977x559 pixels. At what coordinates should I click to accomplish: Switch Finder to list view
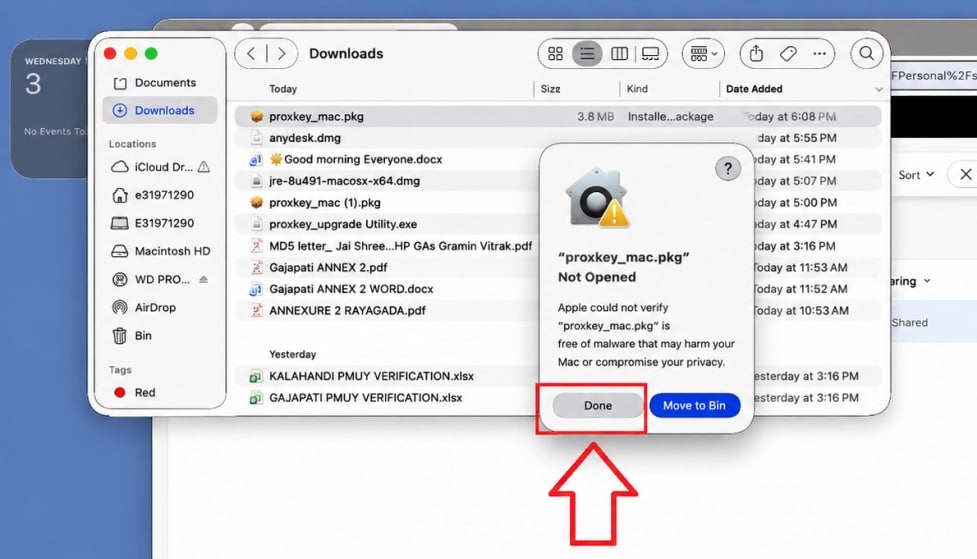[587, 54]
